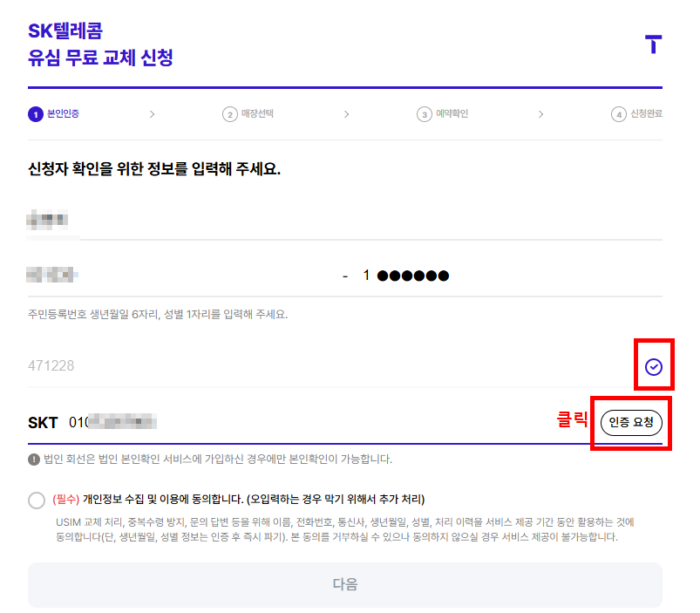Viewport: 700px width, 613px height.
Task: Click the chevron after 본인인증 step
Action: click(x=153, y=114)
